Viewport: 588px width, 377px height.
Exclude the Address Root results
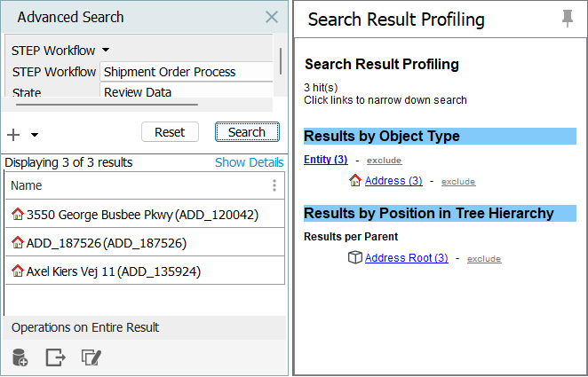(x=484, y=259)
